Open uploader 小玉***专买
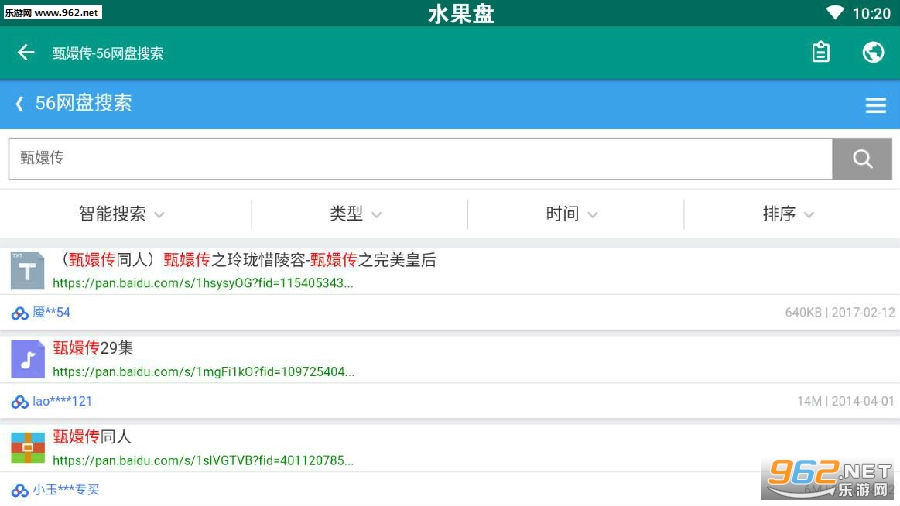Viewport: 900px width, 506px height. coord(65,489)
